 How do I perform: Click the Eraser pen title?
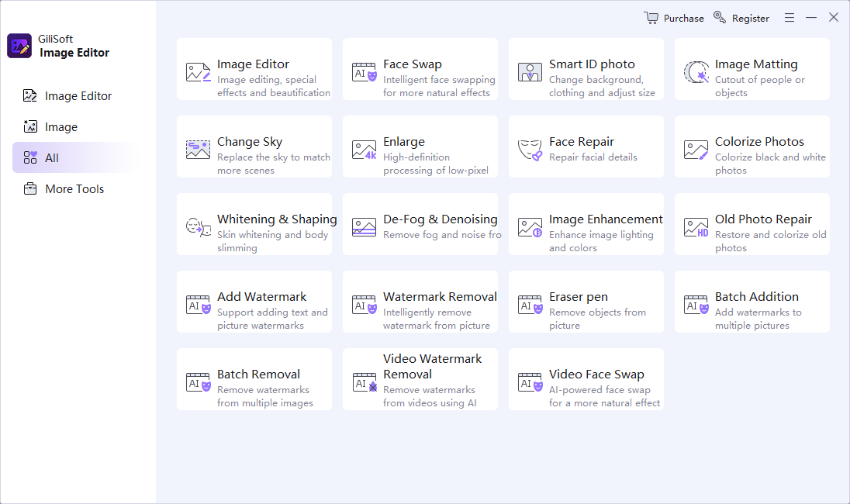pyautogui.click(x=579, y=297)
